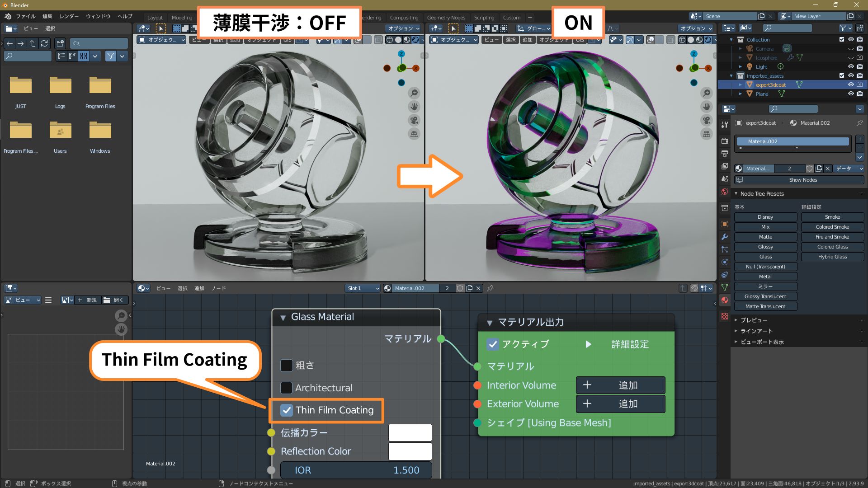Create a new folder in file browser

[x=60, y=43]
